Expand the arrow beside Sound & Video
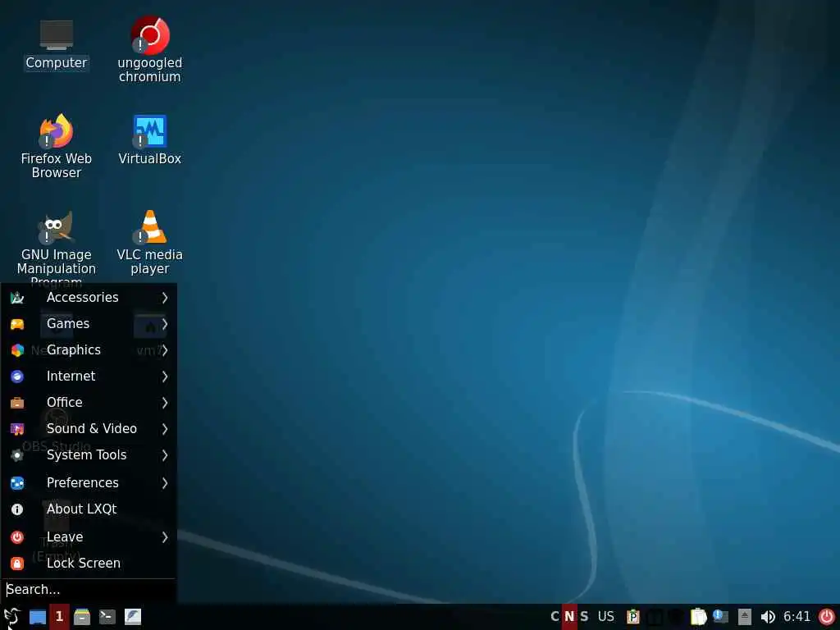The height and width of the screenshot is (630, 840). click(165, 429)
